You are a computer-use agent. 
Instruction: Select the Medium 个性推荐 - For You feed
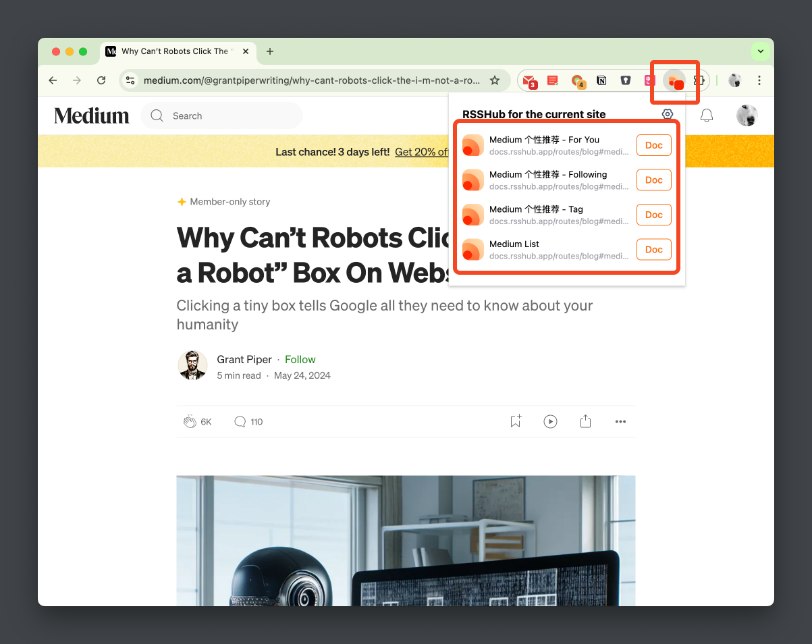coord(547,145)
